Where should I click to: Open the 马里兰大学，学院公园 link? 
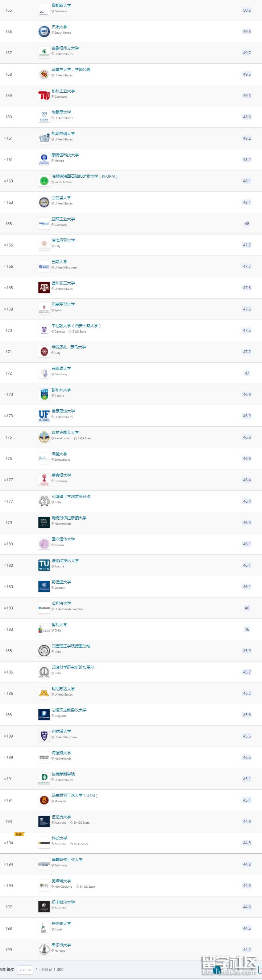pyautogui.click(x=71, y=69)
